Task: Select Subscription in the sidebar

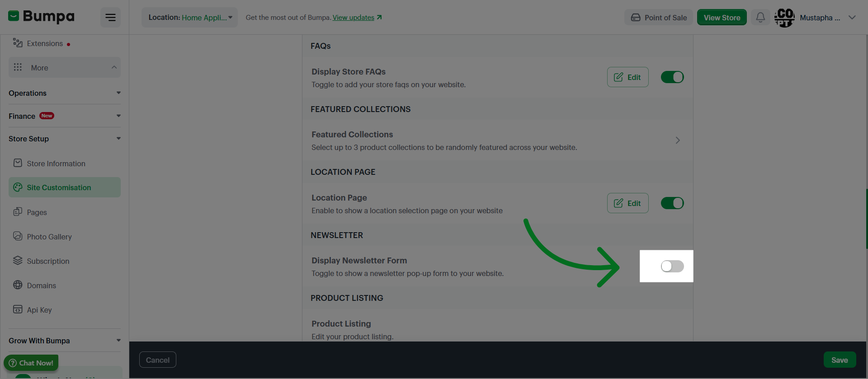Action: coord(65,261)
